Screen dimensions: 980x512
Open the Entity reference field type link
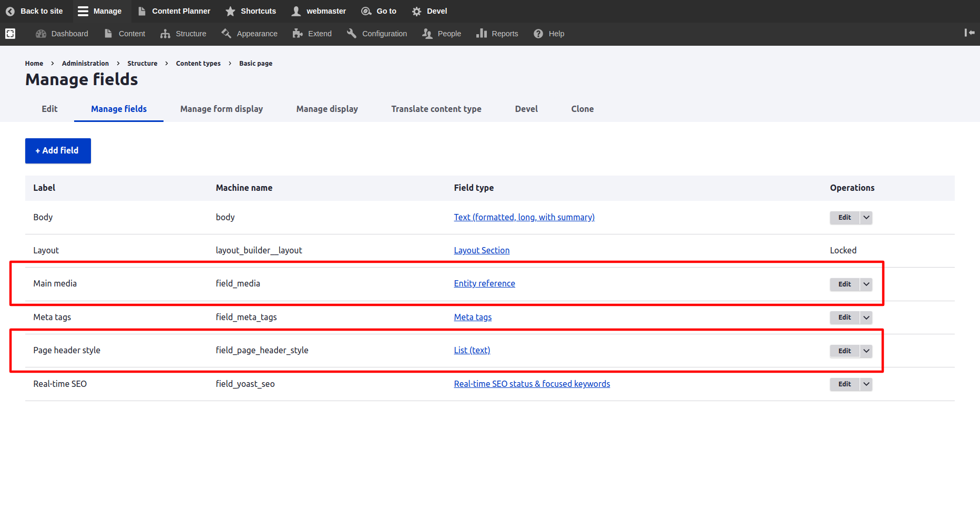(x=484, y=283)
